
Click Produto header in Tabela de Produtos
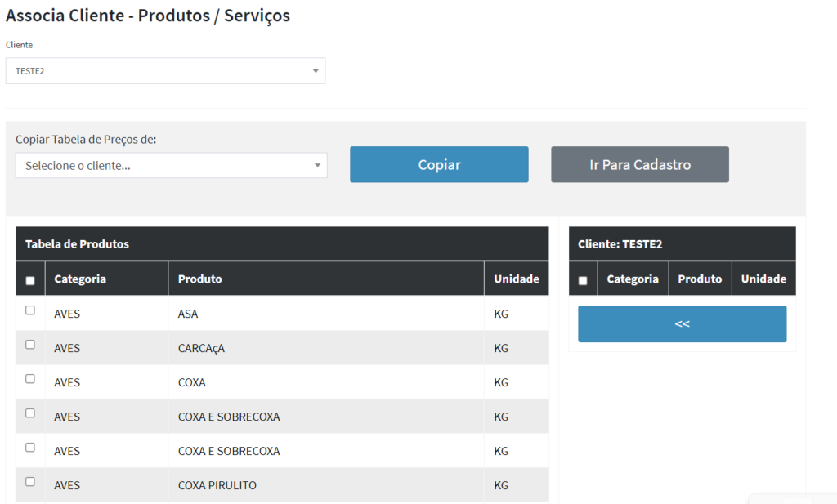(x=200, y=279)
